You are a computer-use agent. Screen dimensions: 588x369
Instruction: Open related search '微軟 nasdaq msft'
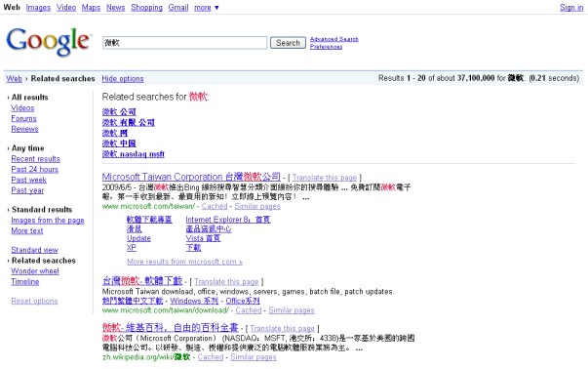click(134, 154)
